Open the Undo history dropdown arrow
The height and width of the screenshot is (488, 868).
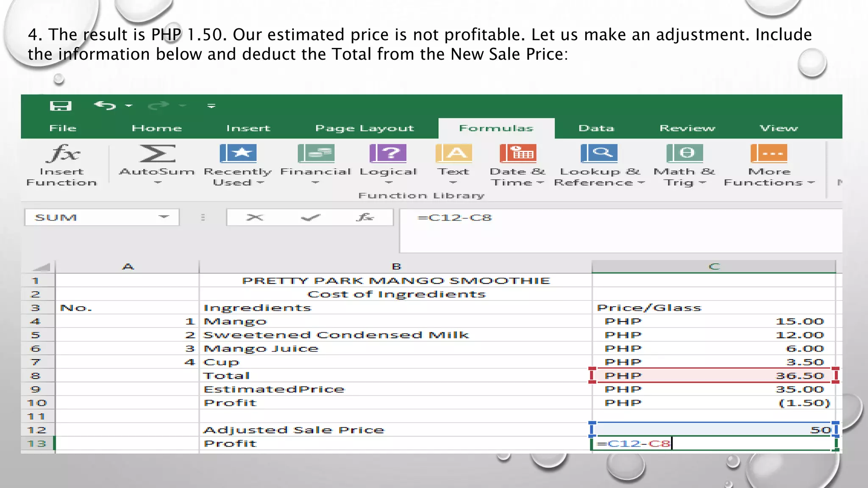129,105
